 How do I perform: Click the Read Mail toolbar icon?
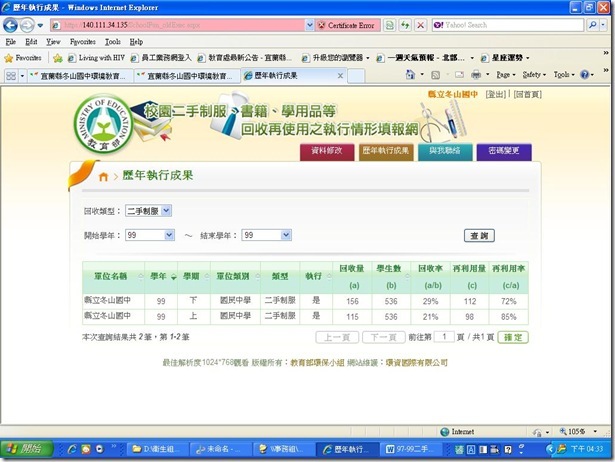[459, 75]
